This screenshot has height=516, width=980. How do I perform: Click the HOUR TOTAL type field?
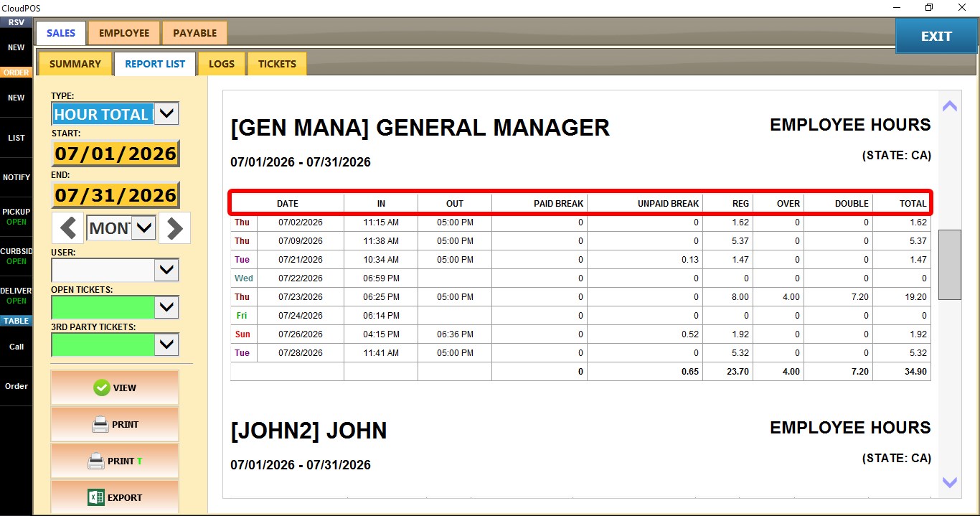(103, 113)
